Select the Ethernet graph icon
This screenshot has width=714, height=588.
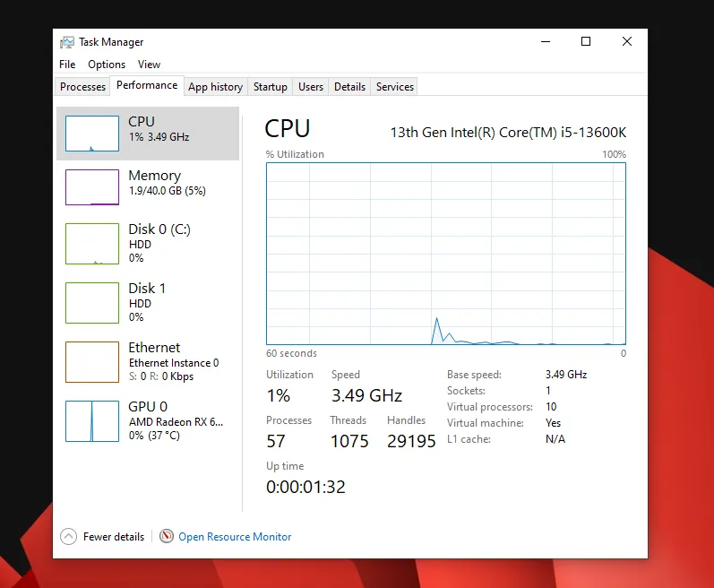pyautogui.click(x=92, y=362)
